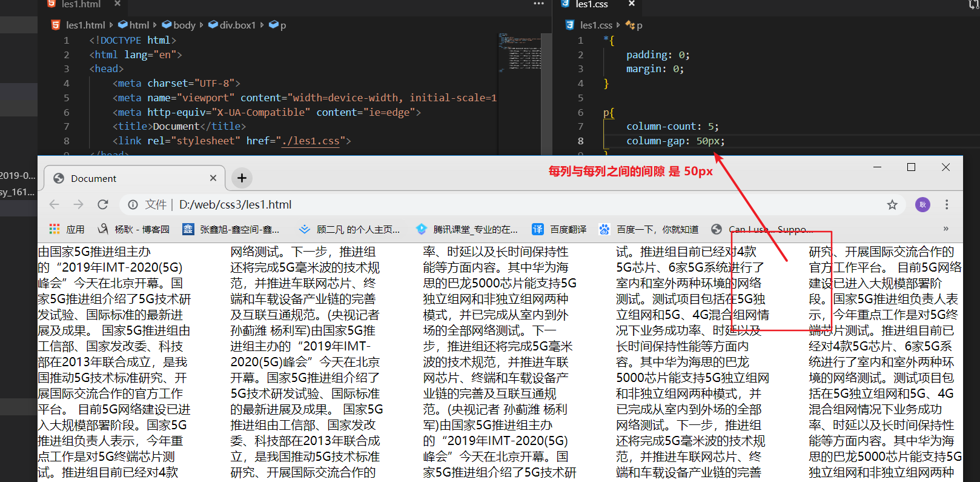Select the Document tab in Chrome
980x482 pixels.
pyautogui.click(x=134, y=178)
